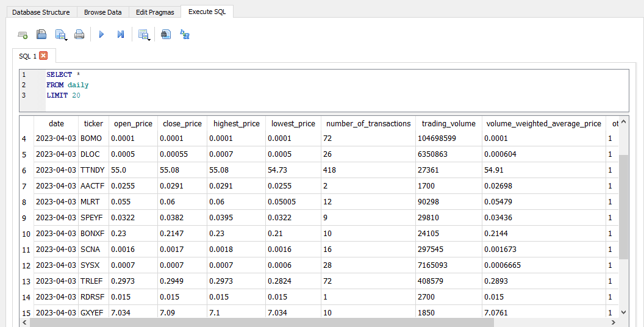This screenshot has height=327, width=644.
Task: Click the horizontal scrollbar thumb
Action: (262, 323)
